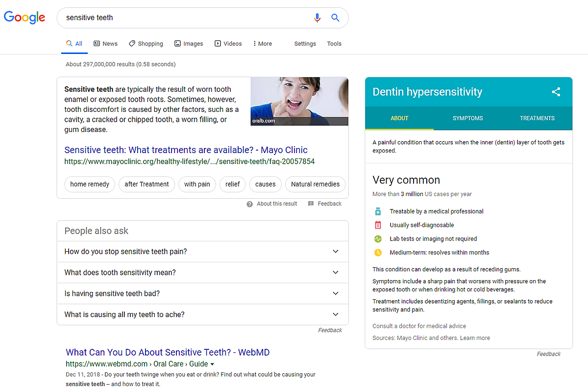This screenshot has width=588, height=392.
Task: Click the About this result question icon
Action: click(x=250, y=204)
